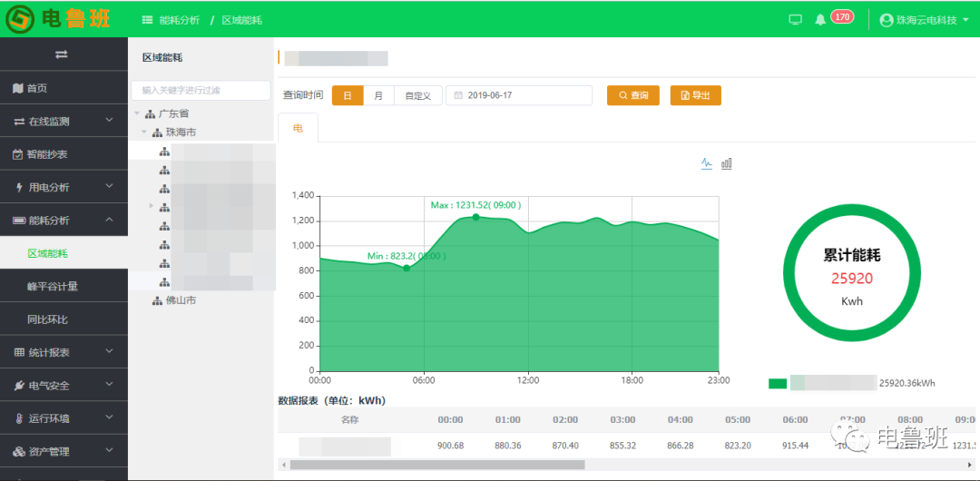Viewport: 980px width, 481px height.
Task: Click the keyword filter input box
Action: (x=201, y=91)
